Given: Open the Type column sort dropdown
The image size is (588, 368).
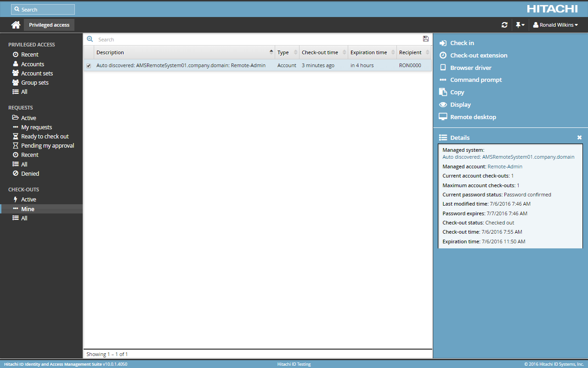Looking at the screenshot, I should pos(294,52).
